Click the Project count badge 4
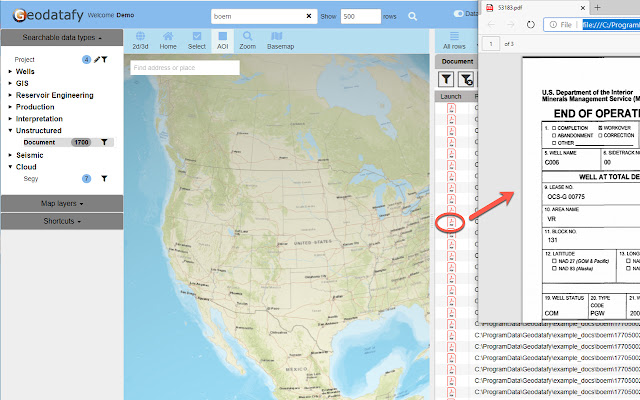Viewport: 640px width, 400px height. tap(86, 60)
